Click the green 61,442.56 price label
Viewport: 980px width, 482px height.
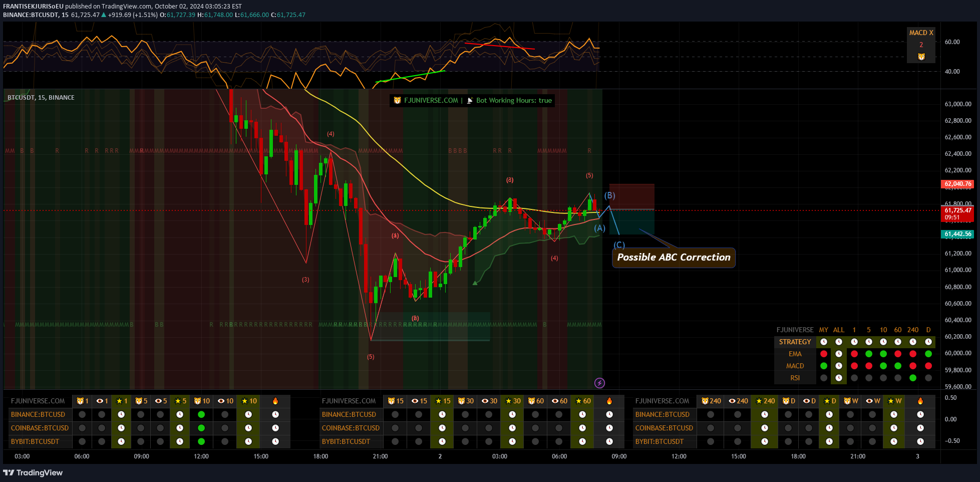coord(958,234)
